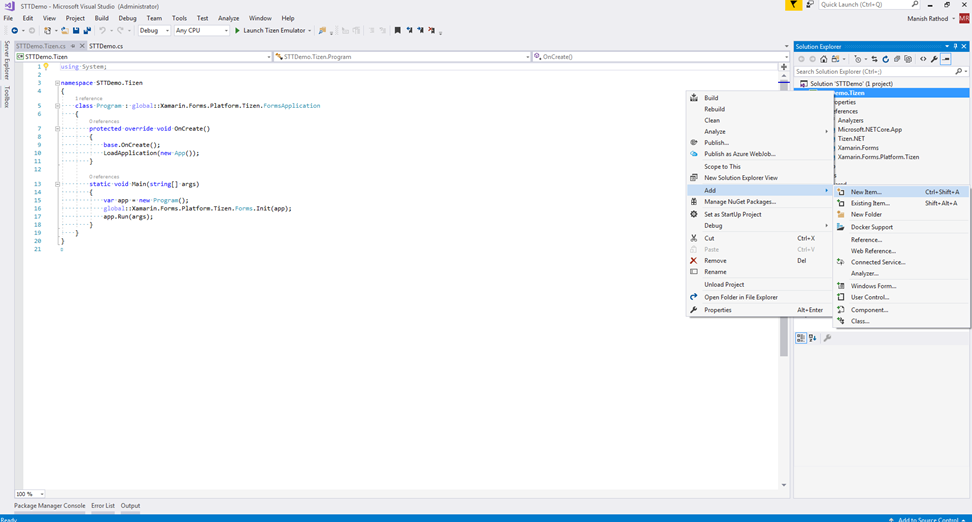Click the green Start debugging arrow
Image resolution: width=972 pixels, height=522 pixels.
click(x=237, y=31)
